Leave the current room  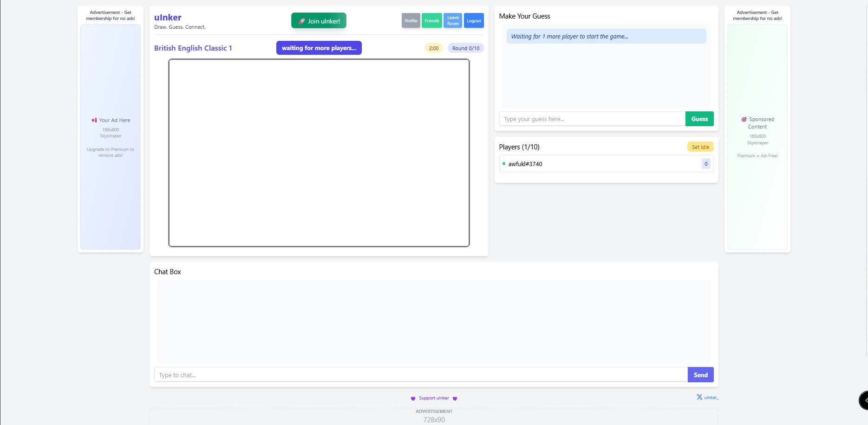453,20
